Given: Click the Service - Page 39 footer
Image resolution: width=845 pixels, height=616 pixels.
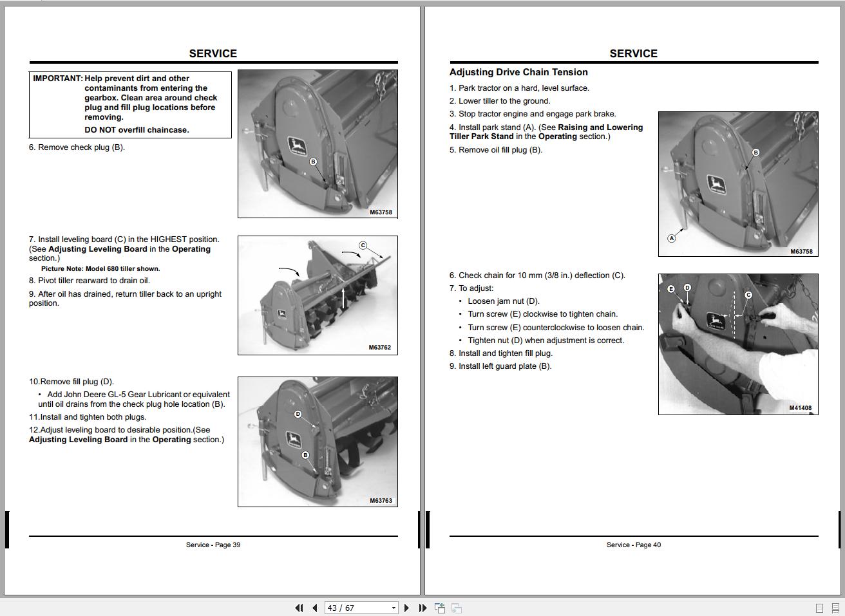Looking at the screenshot, I should pyautogui.click(x=213, y=545).
